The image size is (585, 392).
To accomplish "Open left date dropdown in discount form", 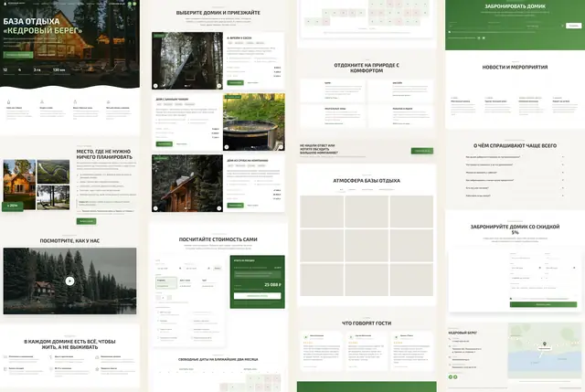I will (x=526, y=268).
